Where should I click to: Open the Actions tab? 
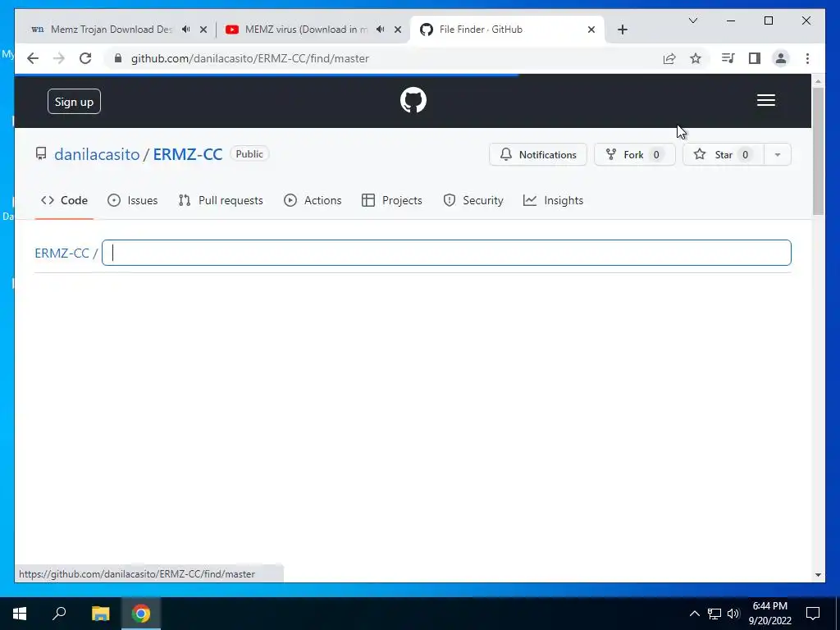[x=313, y=200]
